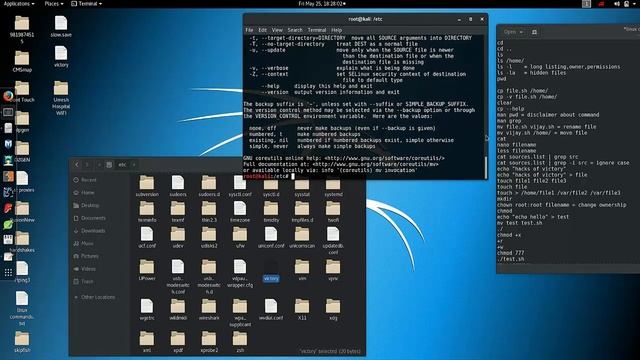Select 'linux commands.txt' file on desktop

coord(22,309)
